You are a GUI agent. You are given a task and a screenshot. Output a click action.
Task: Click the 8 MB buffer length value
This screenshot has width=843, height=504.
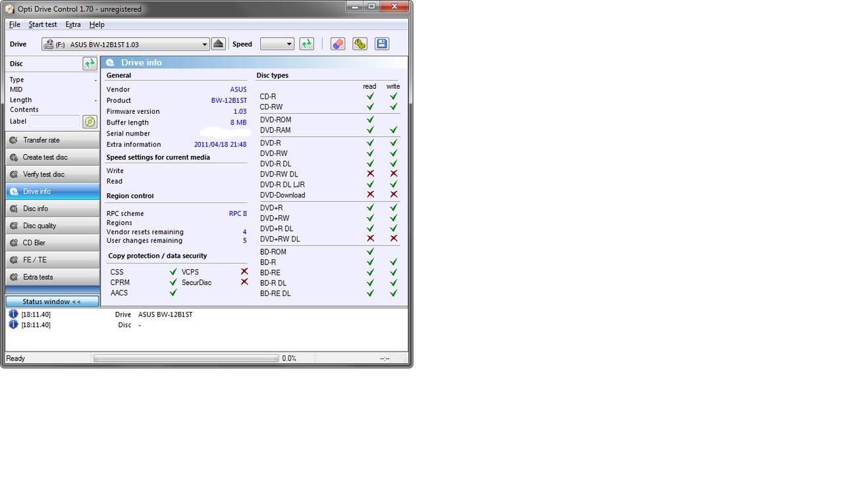(x=238, y=122)
